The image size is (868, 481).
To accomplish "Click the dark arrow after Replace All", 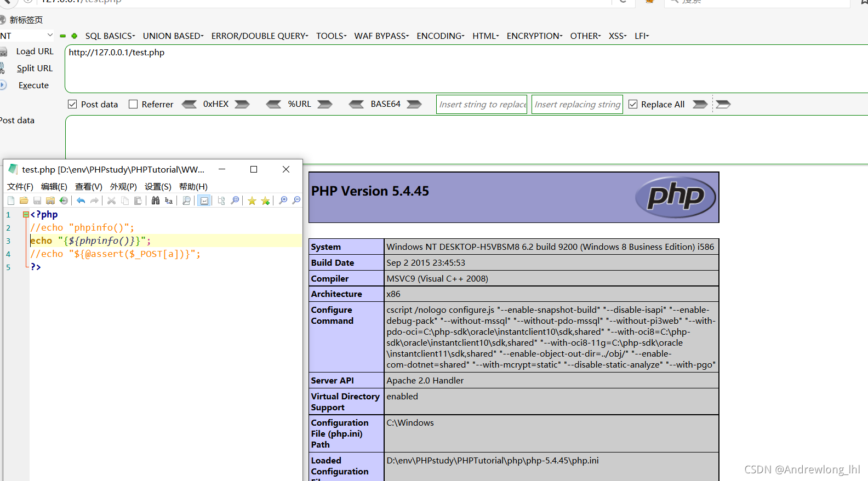I will coord(700,104).
